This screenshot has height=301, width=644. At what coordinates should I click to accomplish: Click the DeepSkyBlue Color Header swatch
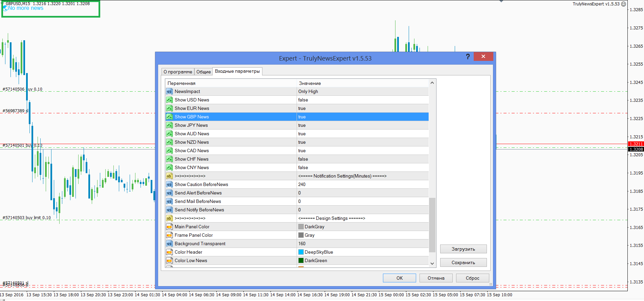click(301, 252)
